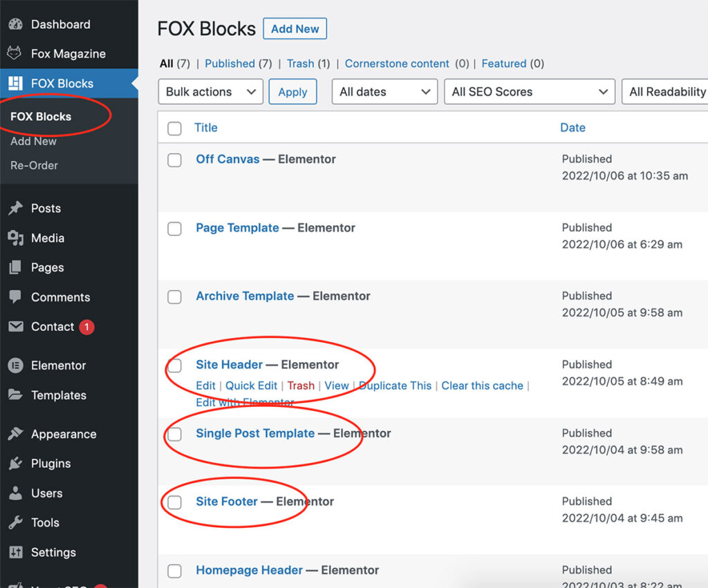Click Quick Edit under Site Header
The image size is (708, 588).
pyautogui.click(x=251, y=386)
